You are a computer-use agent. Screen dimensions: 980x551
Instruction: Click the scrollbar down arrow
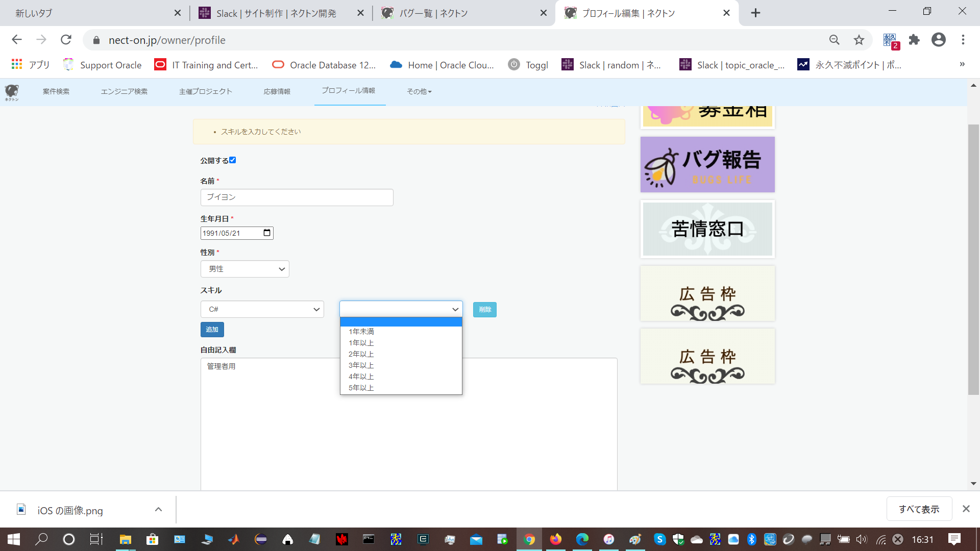973,484
